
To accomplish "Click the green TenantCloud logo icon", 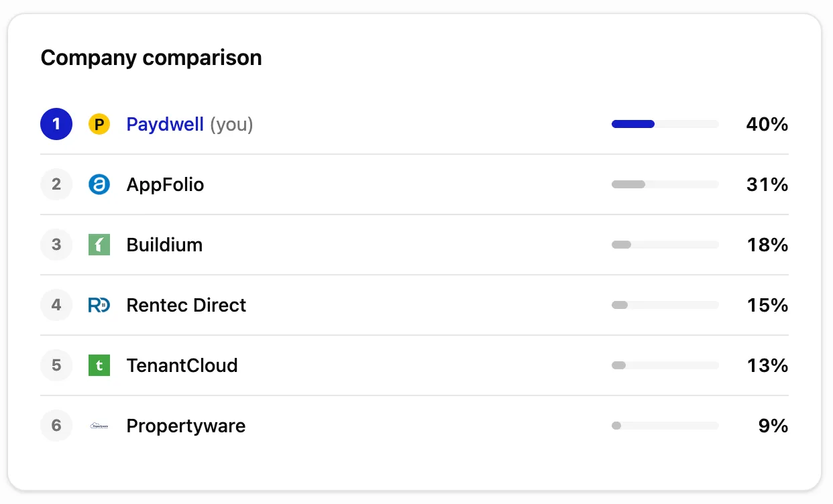I will [99, 365].
